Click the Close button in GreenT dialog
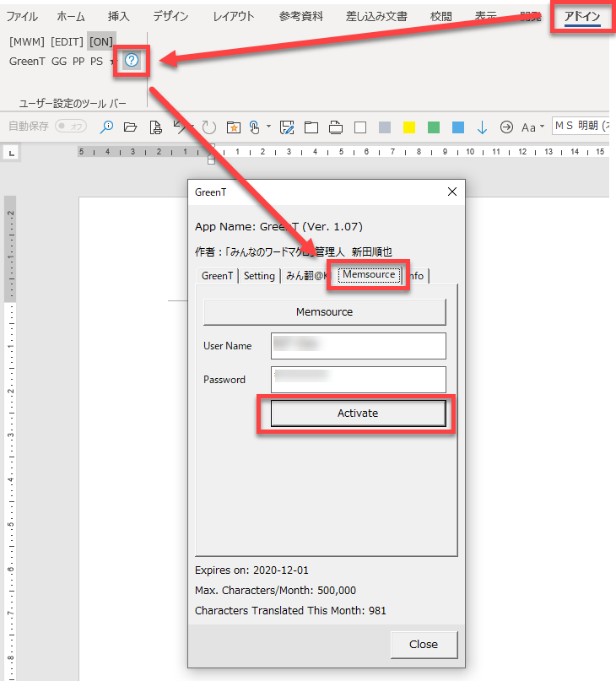The width and height of the screenshot is (616, 681). pos(423,644)
